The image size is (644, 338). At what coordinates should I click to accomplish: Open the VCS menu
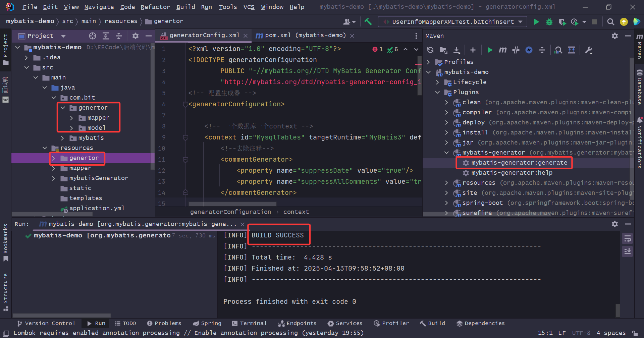click(x=249, y=7)
